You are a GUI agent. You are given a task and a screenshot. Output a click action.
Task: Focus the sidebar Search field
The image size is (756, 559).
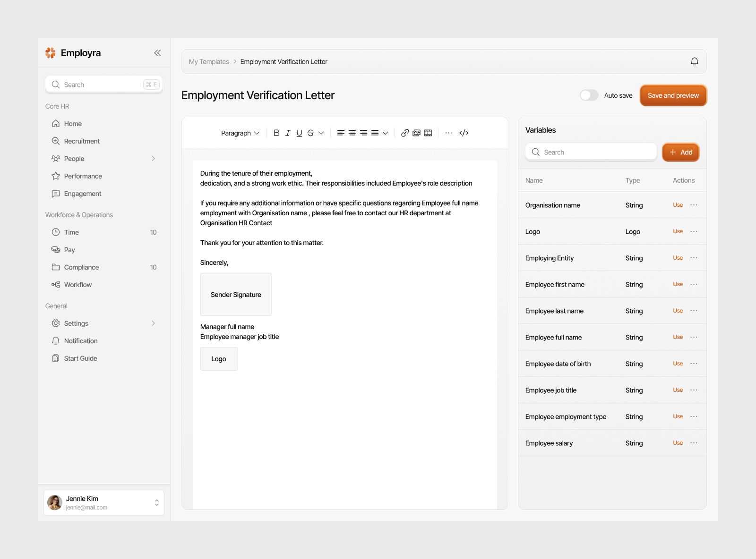coord(104,85)
